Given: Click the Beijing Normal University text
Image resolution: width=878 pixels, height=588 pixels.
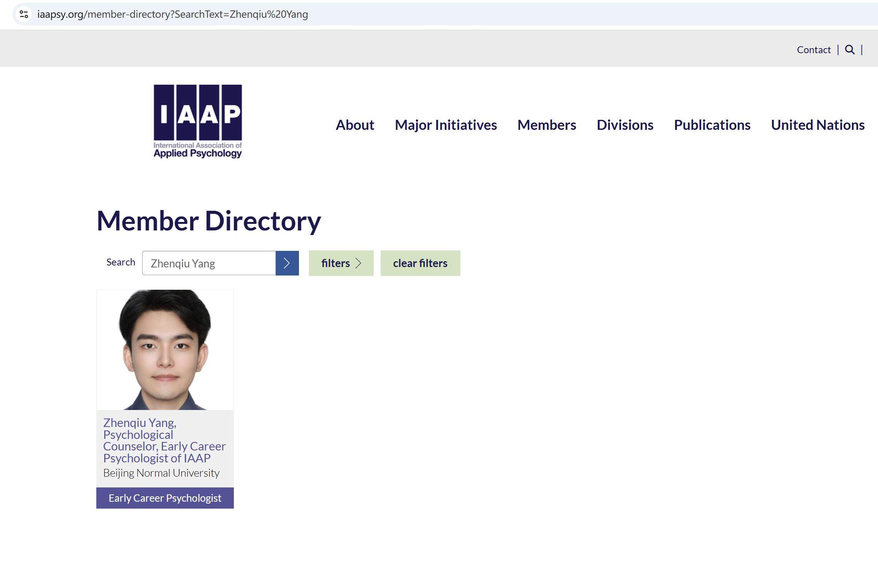Looking at the screenshot, I should pos(161,473).
